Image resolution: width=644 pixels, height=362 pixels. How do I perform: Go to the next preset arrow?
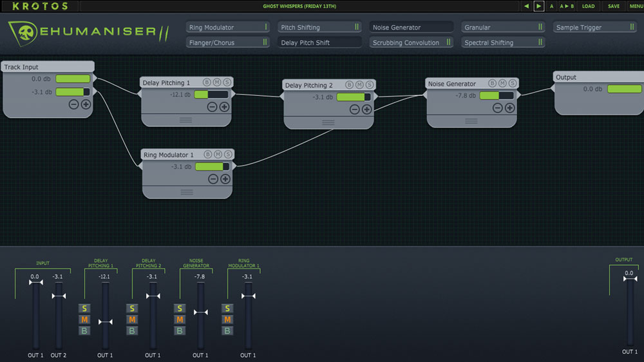tap(539, 6)
